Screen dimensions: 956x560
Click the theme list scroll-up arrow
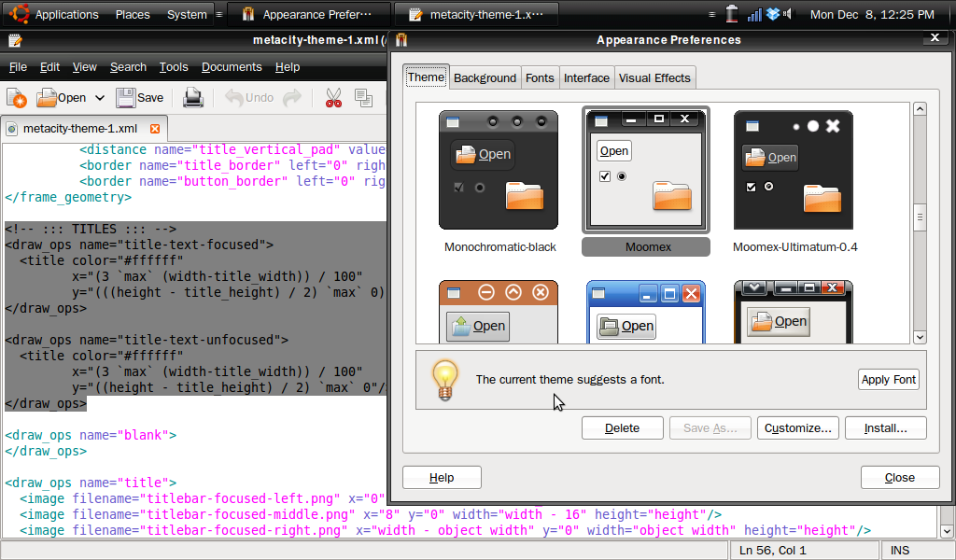coord(920,109)
